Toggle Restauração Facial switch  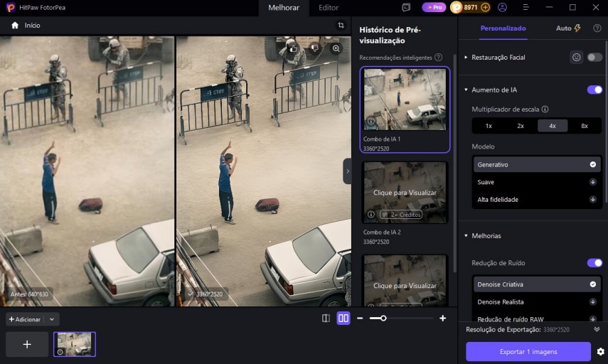pos(594,58)
